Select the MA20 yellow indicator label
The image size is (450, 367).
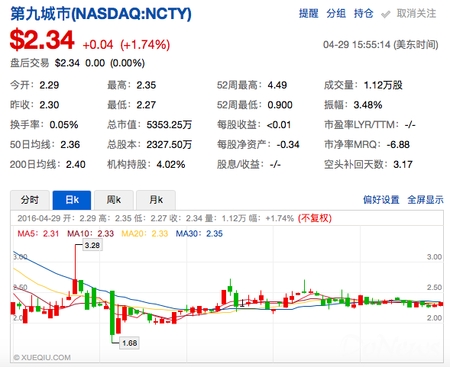point(144,234)
